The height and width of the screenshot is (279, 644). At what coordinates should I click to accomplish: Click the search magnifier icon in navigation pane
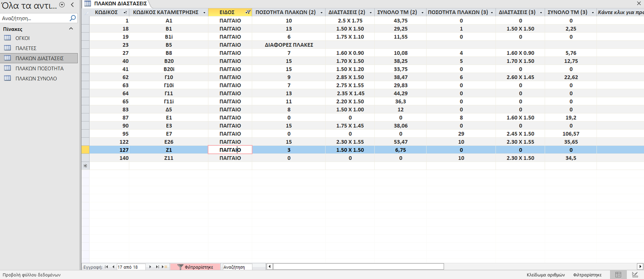click(x=73, y=18)
